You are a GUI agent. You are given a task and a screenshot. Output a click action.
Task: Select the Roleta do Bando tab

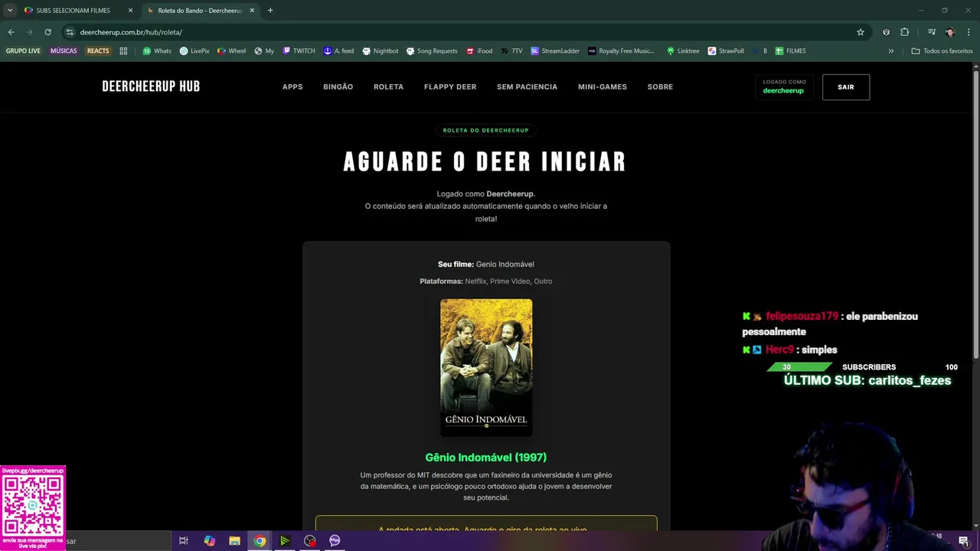click(x=199, y=11)
